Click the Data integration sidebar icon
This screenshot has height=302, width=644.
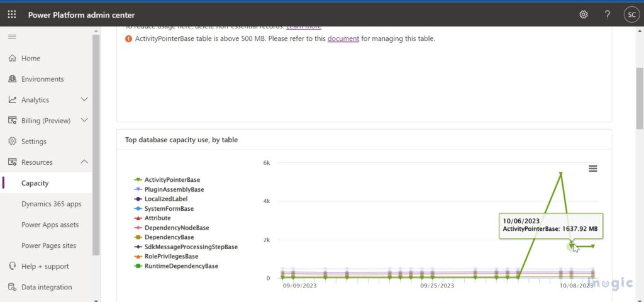[12, 288]
